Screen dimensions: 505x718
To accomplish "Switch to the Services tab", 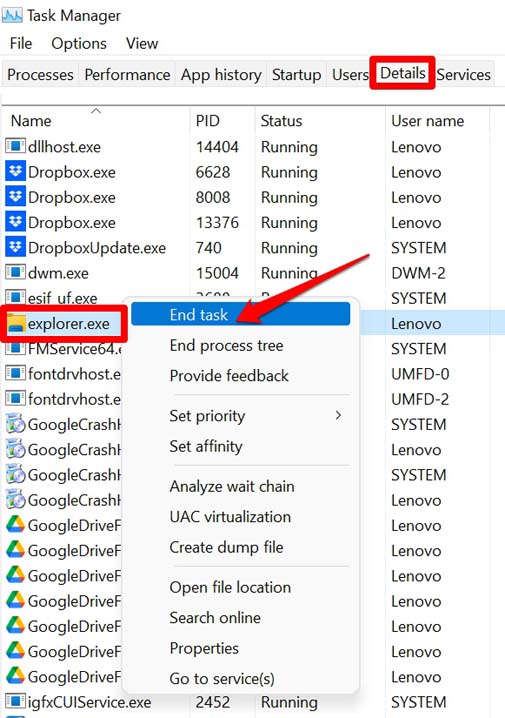I will click(x=463, y=75).
